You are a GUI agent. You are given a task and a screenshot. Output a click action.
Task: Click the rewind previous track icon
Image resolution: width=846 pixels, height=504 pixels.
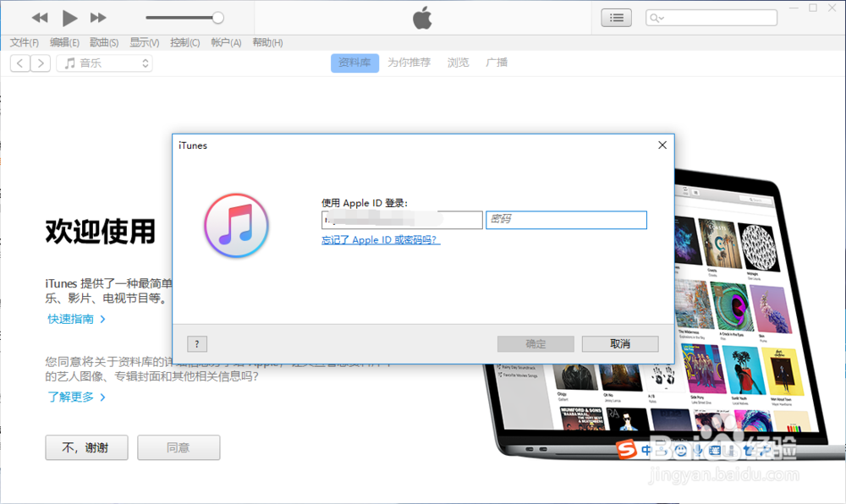coord(38,17)
